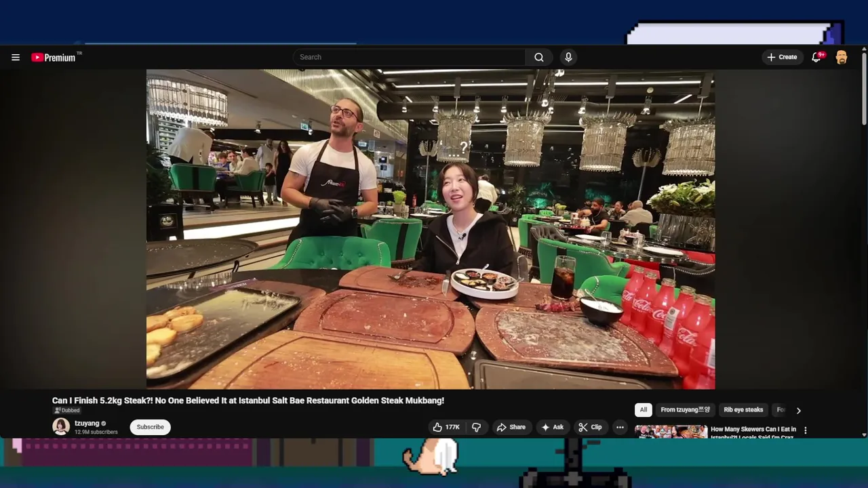The width and height of the screenshot is (868, 488).
Task: Click the magnifier search button
Action: click(x=539, y=58)
